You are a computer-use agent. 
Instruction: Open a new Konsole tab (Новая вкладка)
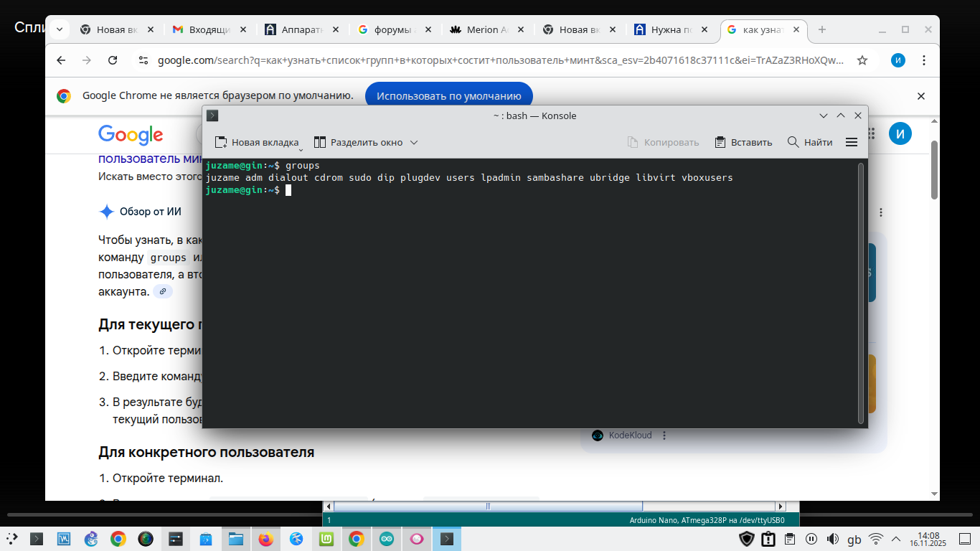(x=257, y=142)
